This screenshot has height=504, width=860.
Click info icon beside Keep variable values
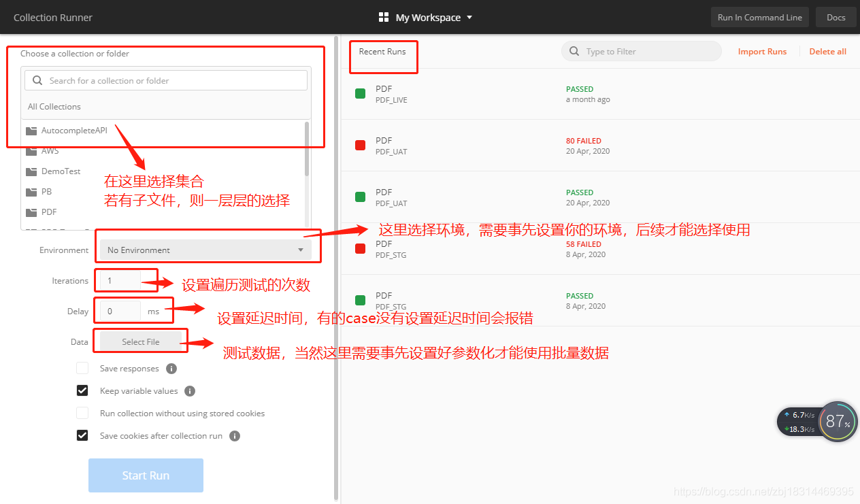tap(190, 391)
